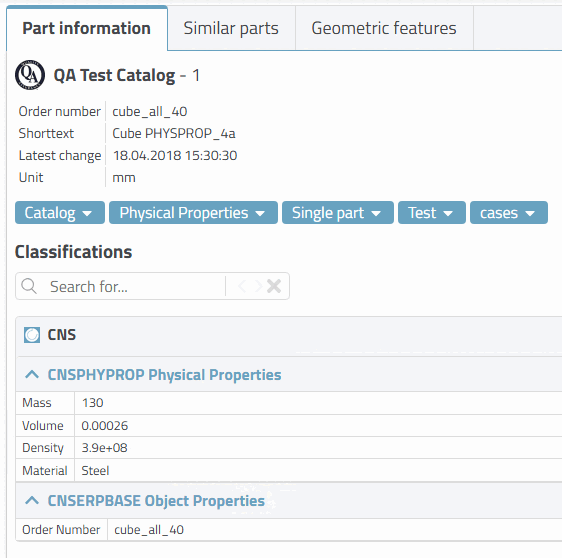562x558 pixels.
Task: Click the Mass value 130 cell
Action: pyautogui.click(x=318, y=403)
